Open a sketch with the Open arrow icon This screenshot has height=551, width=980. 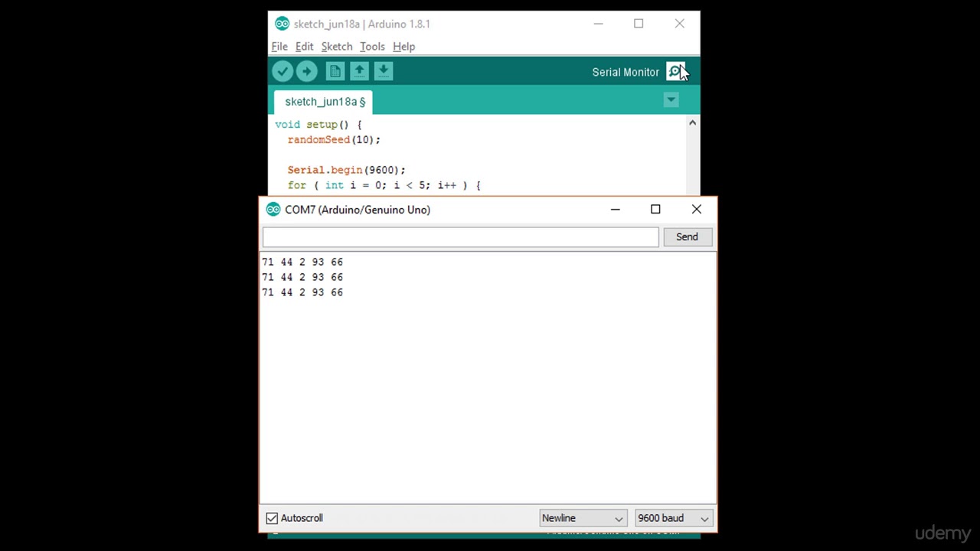click(x=359, y=71)
